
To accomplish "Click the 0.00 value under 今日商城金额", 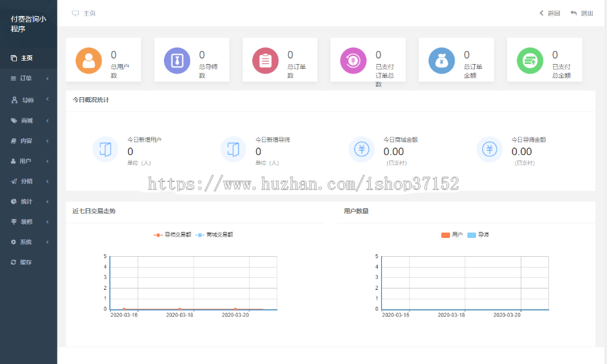I will point(394,152).
